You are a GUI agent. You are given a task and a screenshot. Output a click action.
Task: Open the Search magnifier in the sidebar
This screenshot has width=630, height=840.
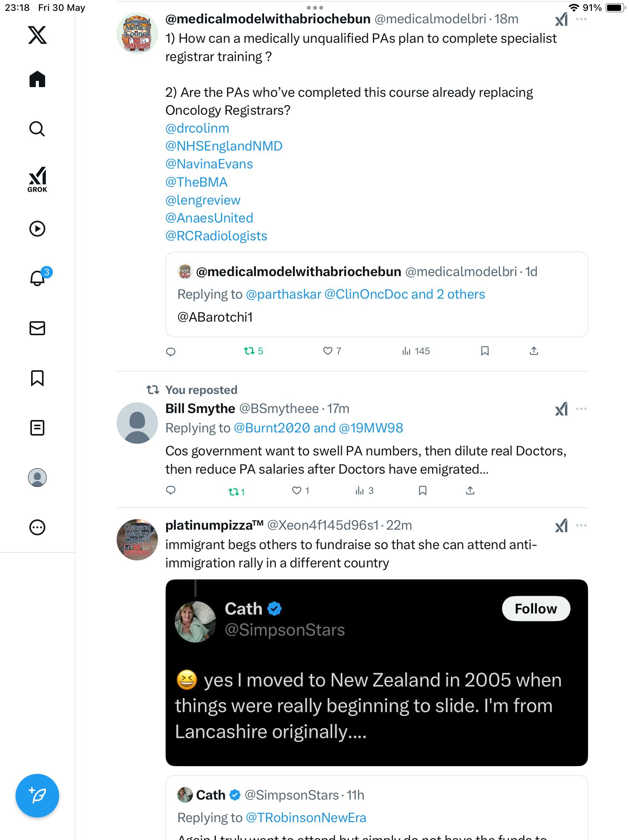[37, 129]
